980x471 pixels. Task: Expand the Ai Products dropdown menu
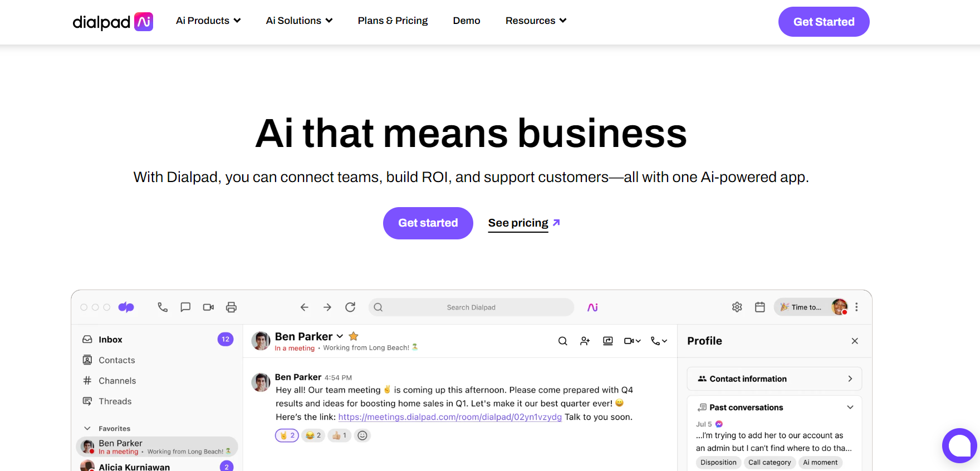[208, 21]
